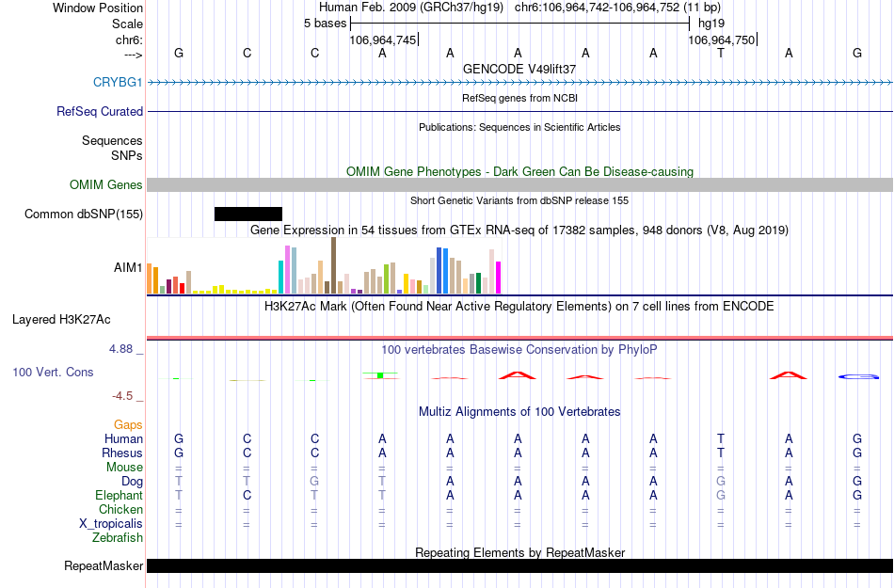Click the 106,964,750 coordinate marker
This screenshot has width=894, height=588.
tap(721, 40)
